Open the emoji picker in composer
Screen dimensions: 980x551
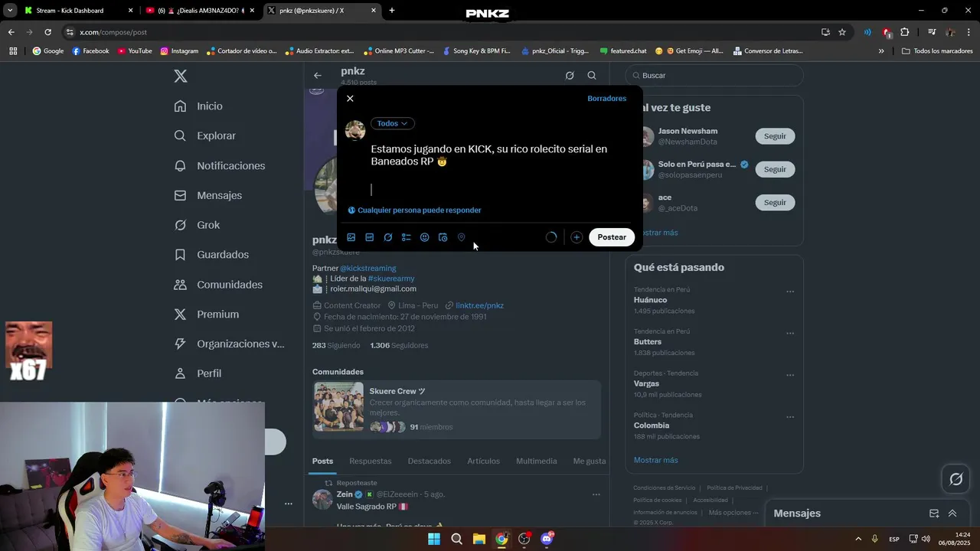point(425,237)
